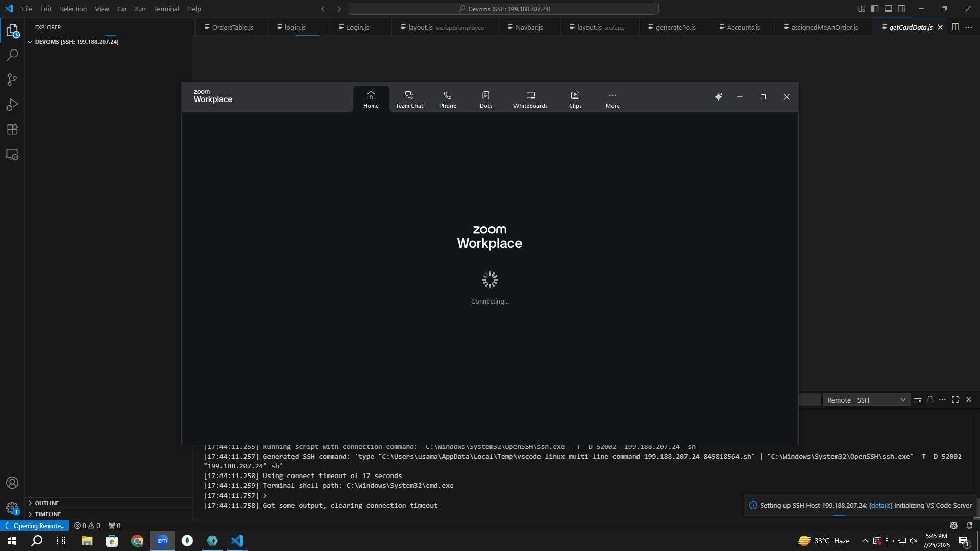Click the command center search box
The height and width of the screenshot is (551, 980).
pos(504,9)
